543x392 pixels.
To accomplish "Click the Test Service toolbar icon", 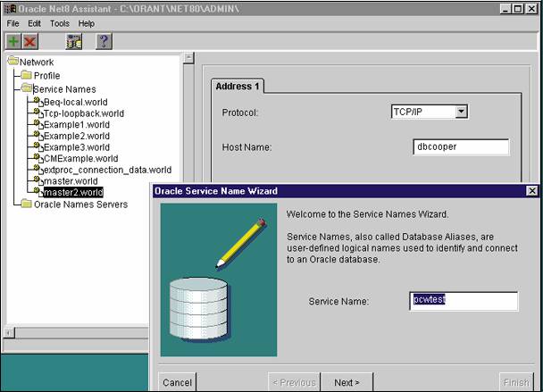I will pyautogui.click(x=73, y=41).
